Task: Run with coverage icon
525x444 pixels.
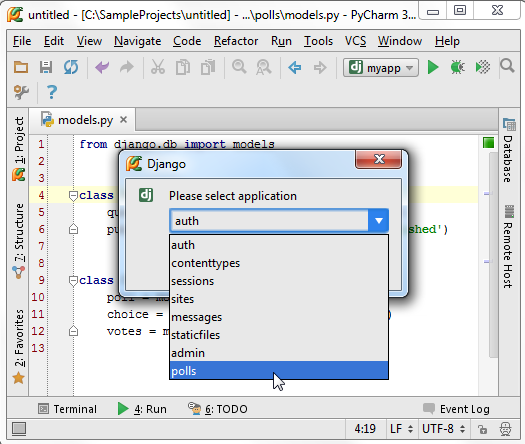Action: [x=482, y=67]
